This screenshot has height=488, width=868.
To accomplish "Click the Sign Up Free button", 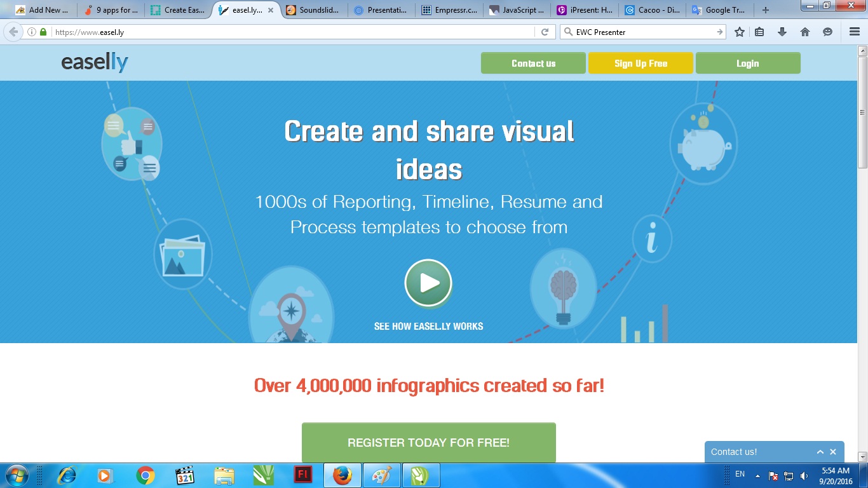I will [x=641, y=63].
